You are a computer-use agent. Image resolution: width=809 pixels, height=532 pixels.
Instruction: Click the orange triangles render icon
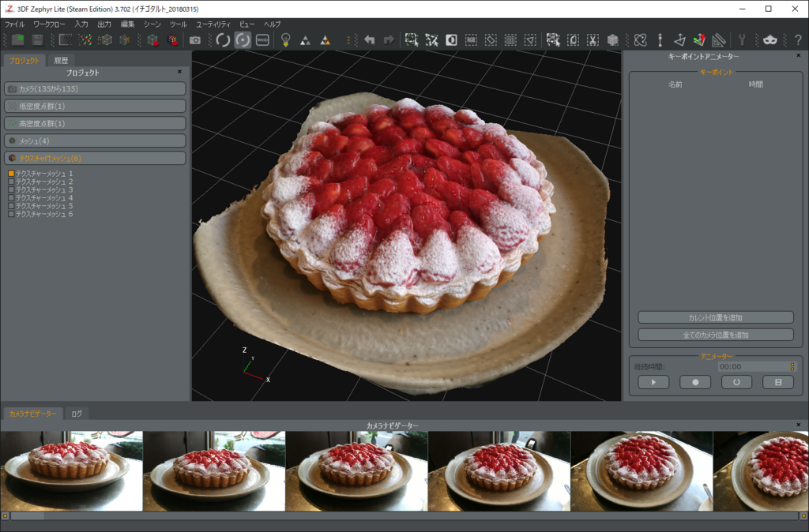(325, 39)
